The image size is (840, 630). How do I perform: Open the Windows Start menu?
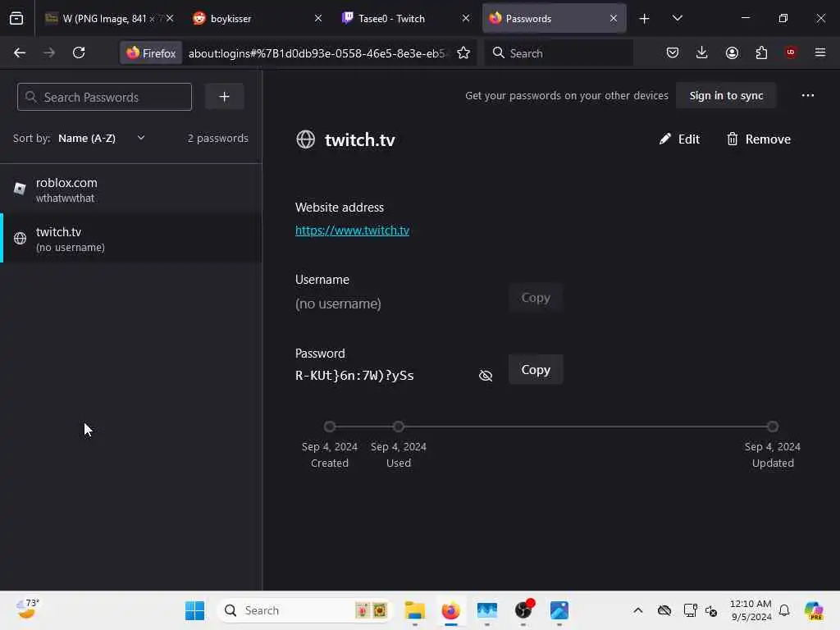click(194, 610)
